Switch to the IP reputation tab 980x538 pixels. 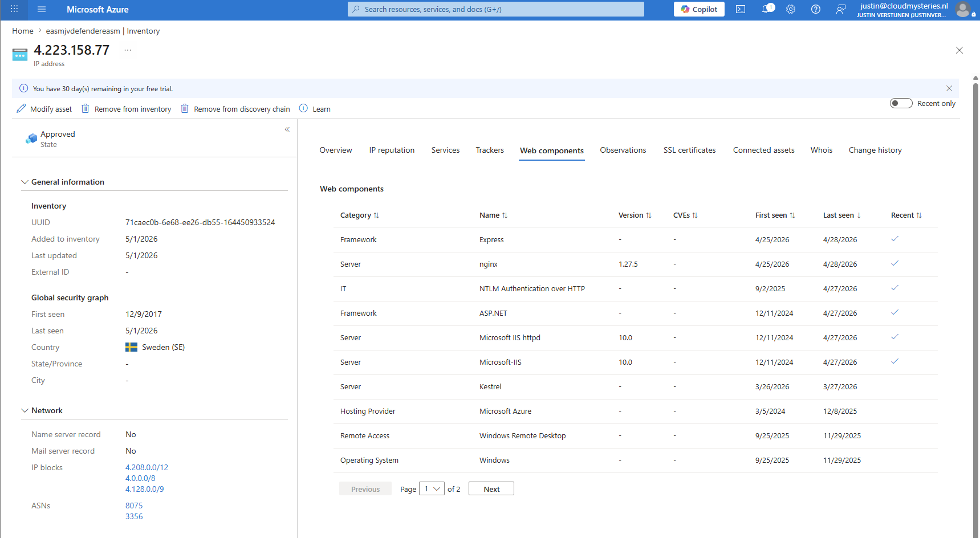pos(392,150)
